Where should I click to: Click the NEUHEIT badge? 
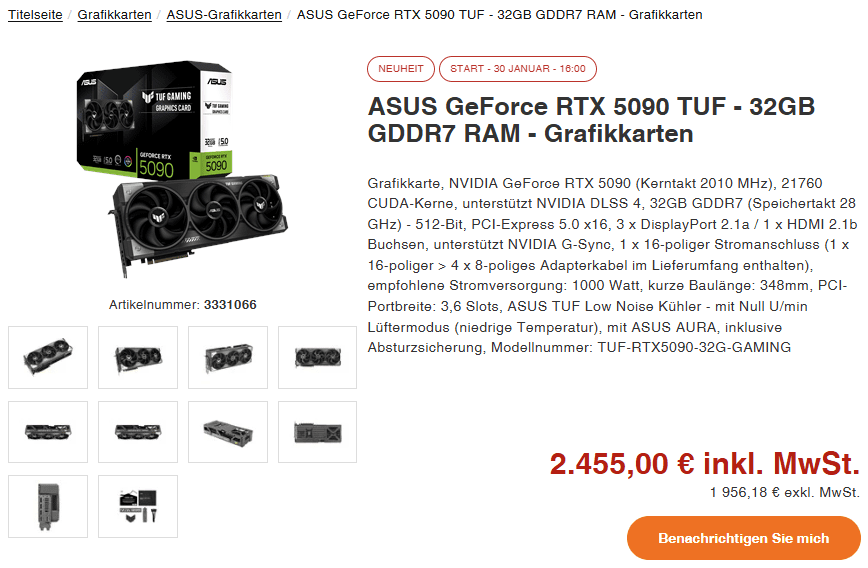(x=401, y=69)
